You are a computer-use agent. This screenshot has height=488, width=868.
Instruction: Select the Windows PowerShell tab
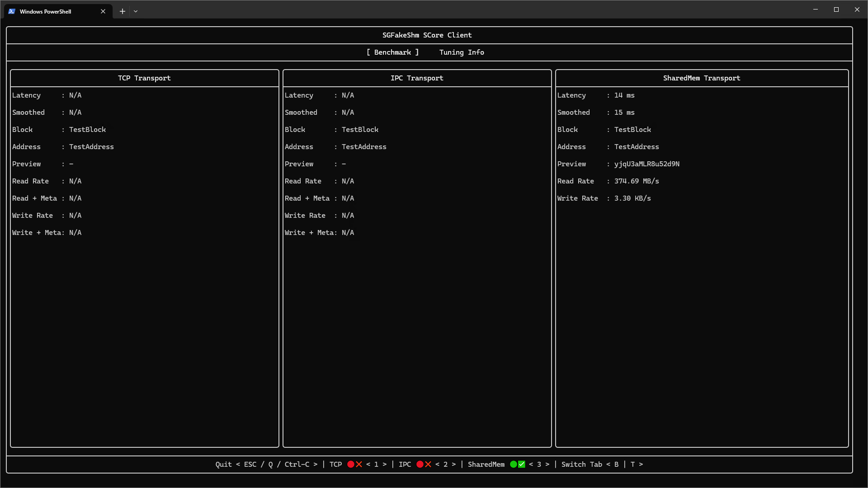58,11
